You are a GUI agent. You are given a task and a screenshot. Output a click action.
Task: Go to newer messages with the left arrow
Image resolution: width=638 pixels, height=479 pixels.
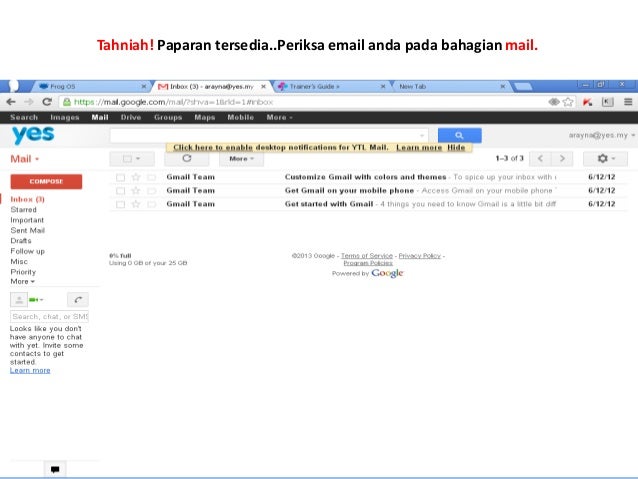click(x=540, y=159)
